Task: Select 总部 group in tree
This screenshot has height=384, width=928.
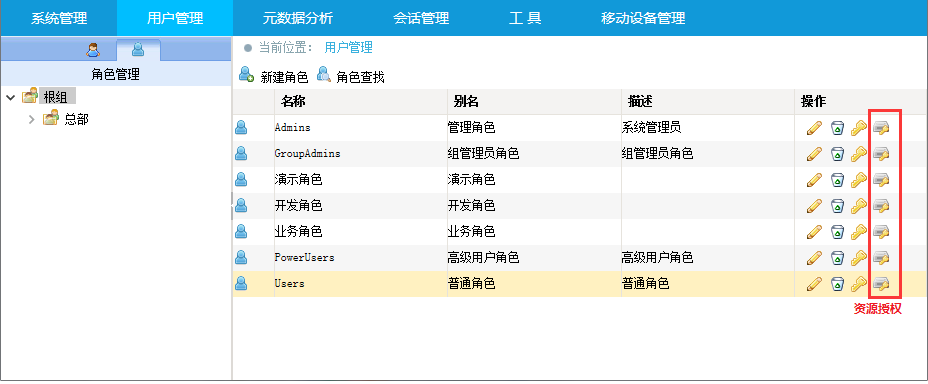Action: (x=76, y=120)
